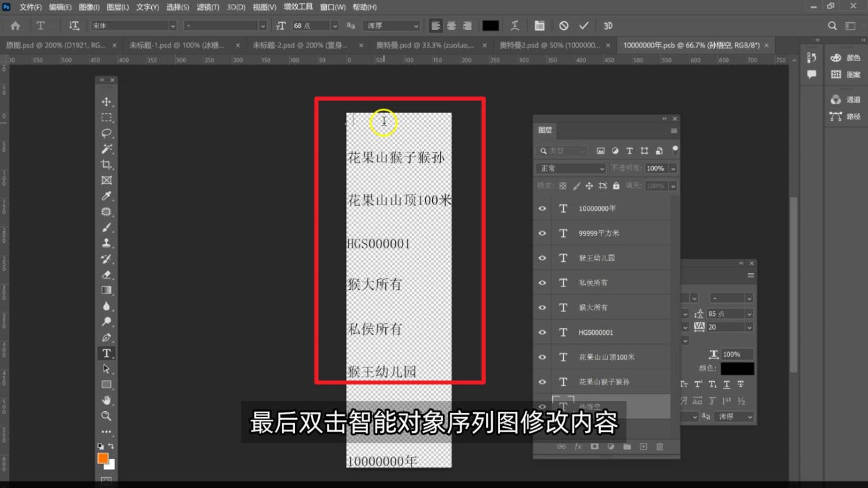This screenshot has width=868, height=488.
Task: Open the layer opacity dropdown arrow
Action: coord(673,168)
